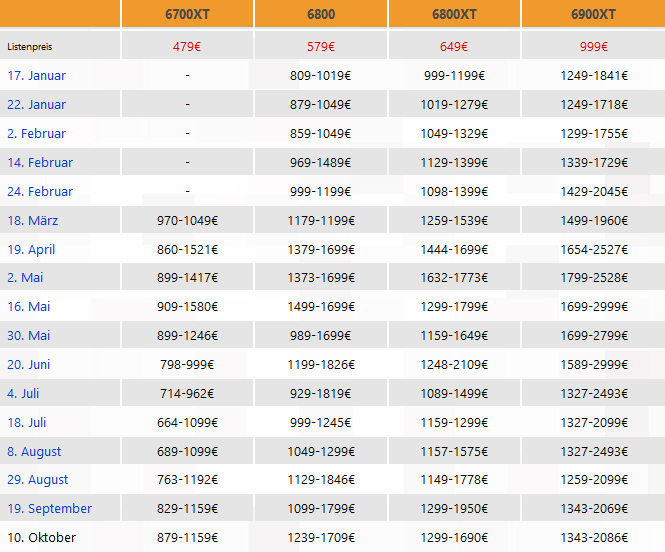Select cell 1343-2086€
665x552 pixels.
click(594, 538)
